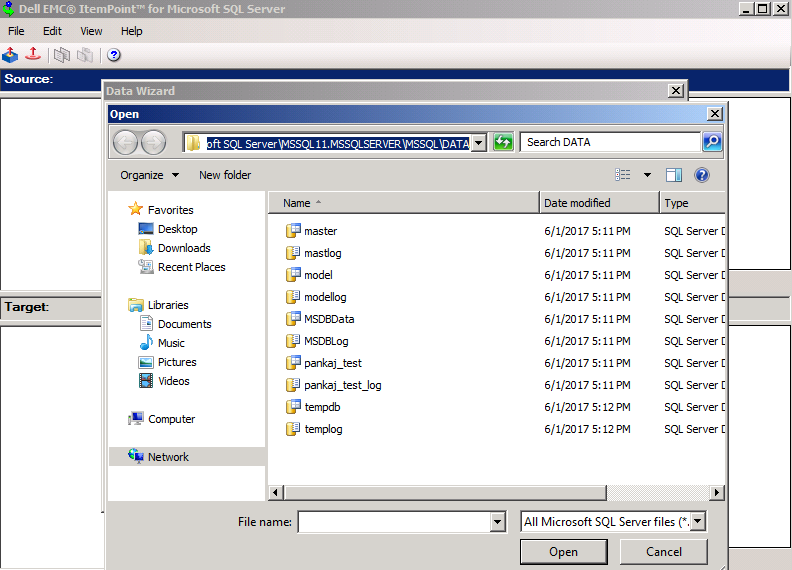
Task: Close the Data Wizard window
Action: tap(676, 90)
